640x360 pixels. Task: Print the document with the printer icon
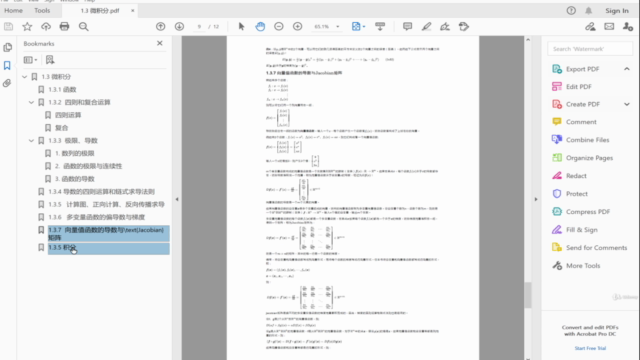[x=64, y=27]
